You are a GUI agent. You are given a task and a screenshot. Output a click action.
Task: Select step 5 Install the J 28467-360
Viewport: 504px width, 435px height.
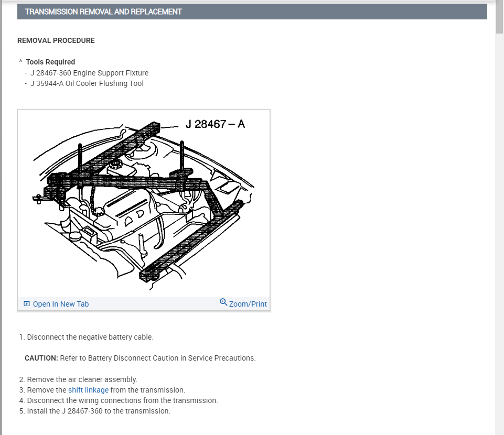coord(95,411)
